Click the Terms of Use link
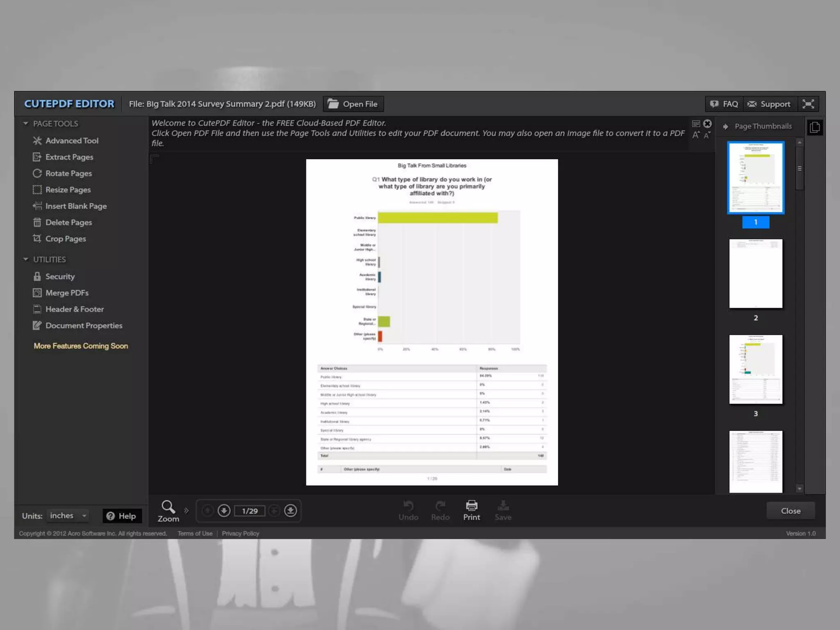Screen dimensions: 840x630 click(195, 534)
